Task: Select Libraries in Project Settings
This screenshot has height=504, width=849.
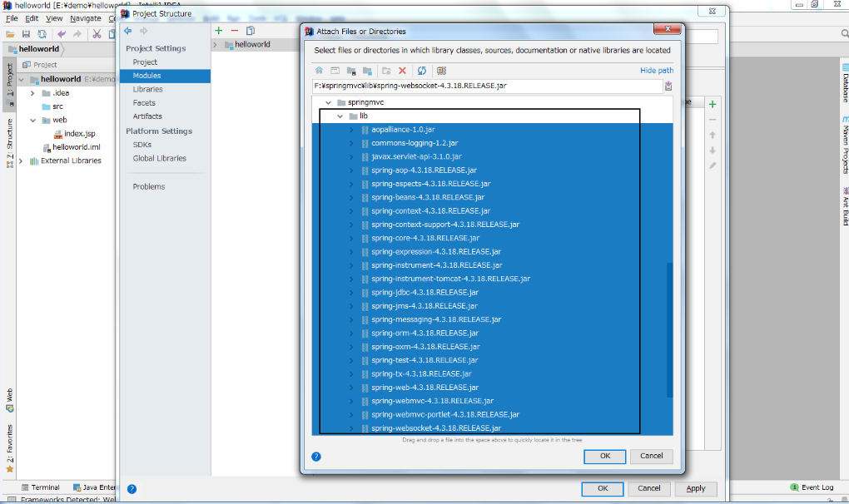Action: click(x=148, y=89)
